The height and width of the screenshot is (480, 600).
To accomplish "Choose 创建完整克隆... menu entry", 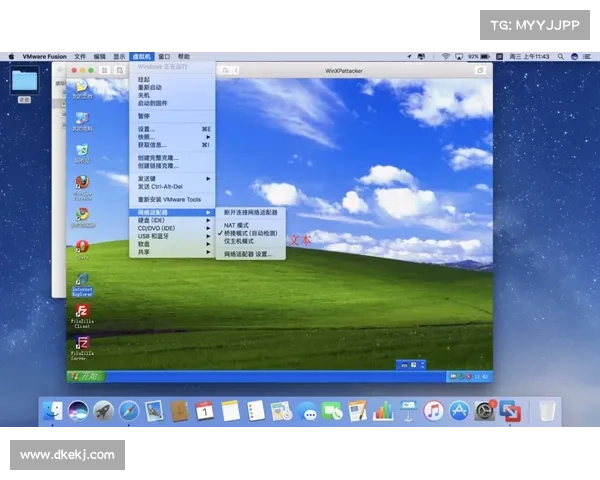I will click(172, 158).
